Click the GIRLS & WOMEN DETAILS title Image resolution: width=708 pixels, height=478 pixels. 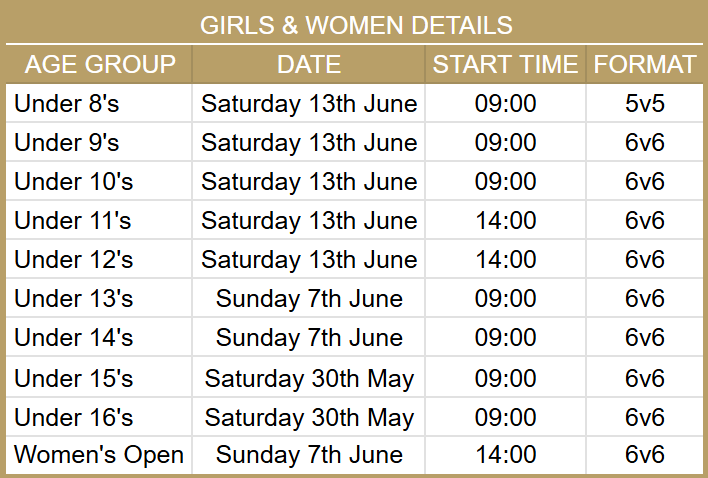click(x=356, y=25)
